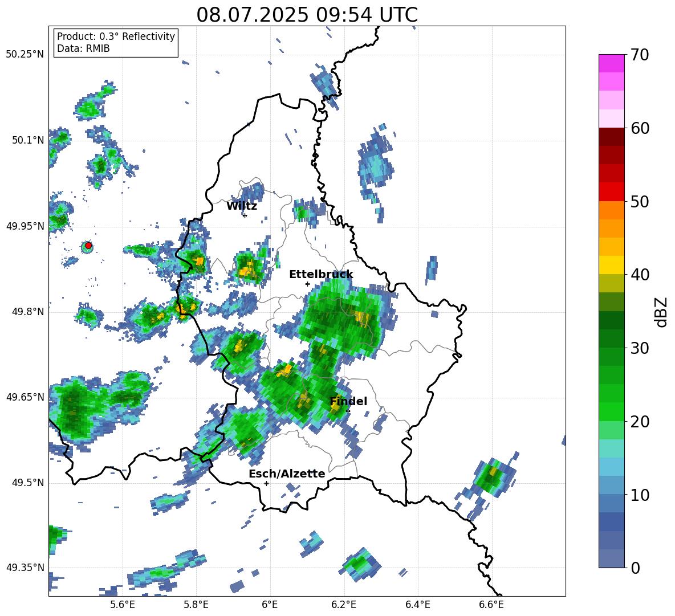
Task: Click the Ettelbruck city label
Action: 321,275
